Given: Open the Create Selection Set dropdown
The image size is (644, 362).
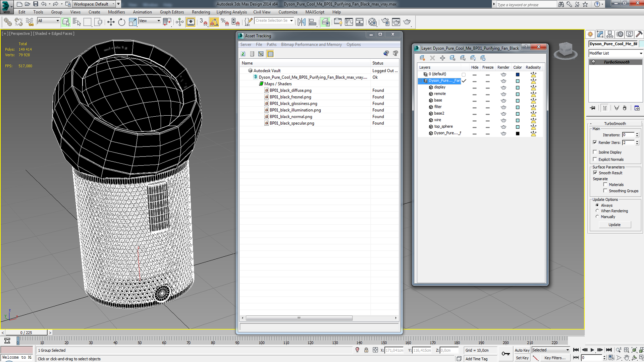Looking at the screenshot, I should pos(274,20).
